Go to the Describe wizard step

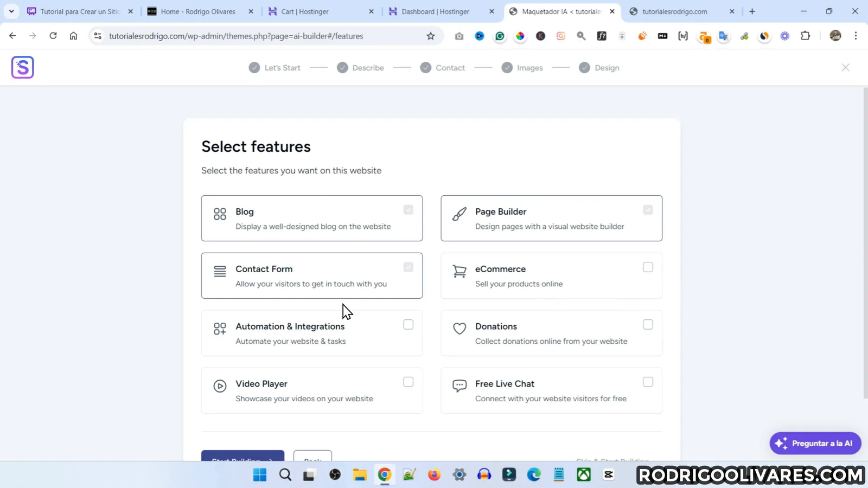tap(367, 68)
